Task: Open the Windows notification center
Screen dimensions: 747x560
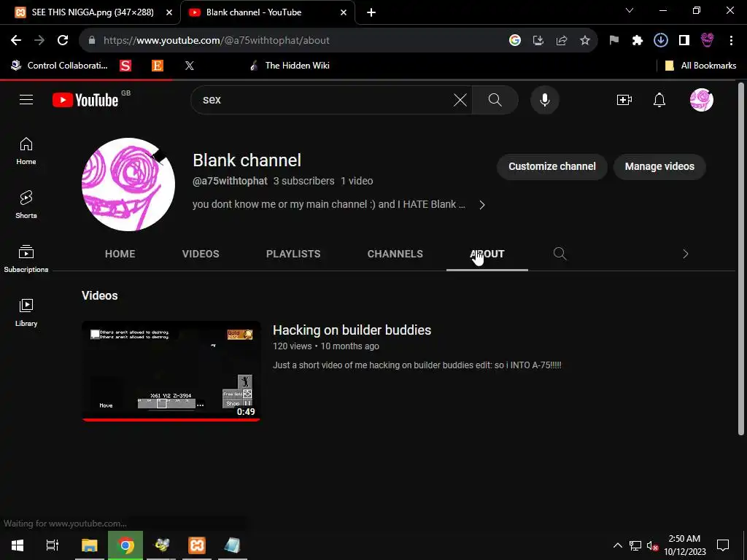Action: click(x=723, y=545)
